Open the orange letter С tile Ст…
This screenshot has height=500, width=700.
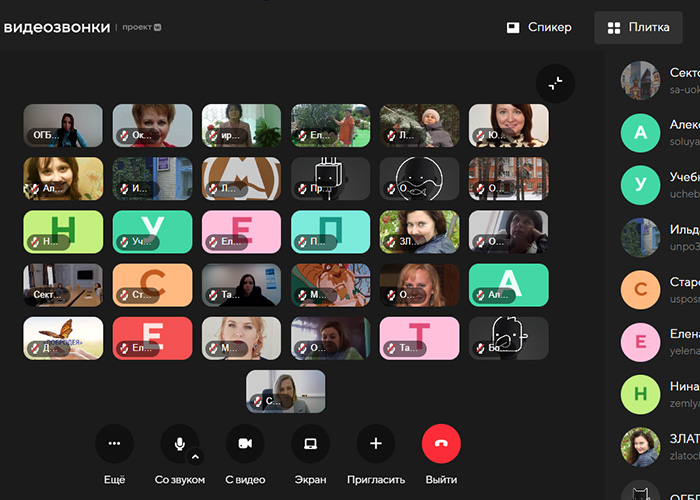point(152,285)
